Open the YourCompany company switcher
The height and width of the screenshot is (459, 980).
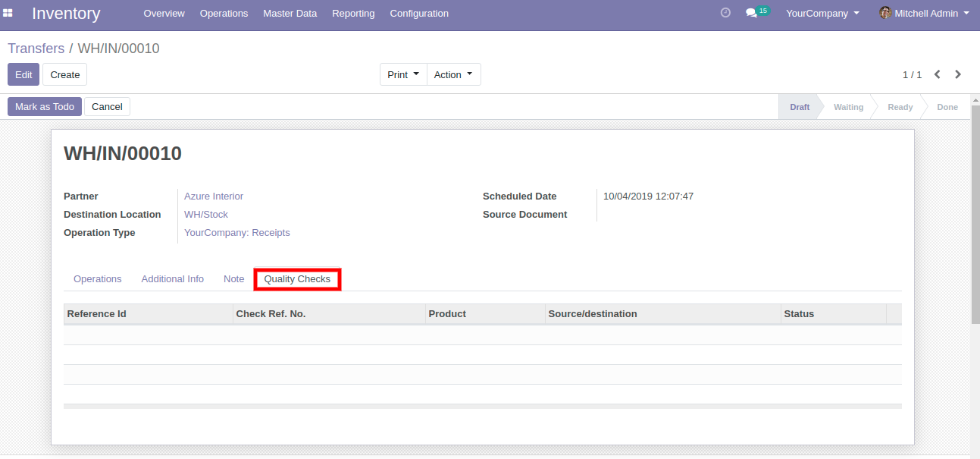[822, 13]
